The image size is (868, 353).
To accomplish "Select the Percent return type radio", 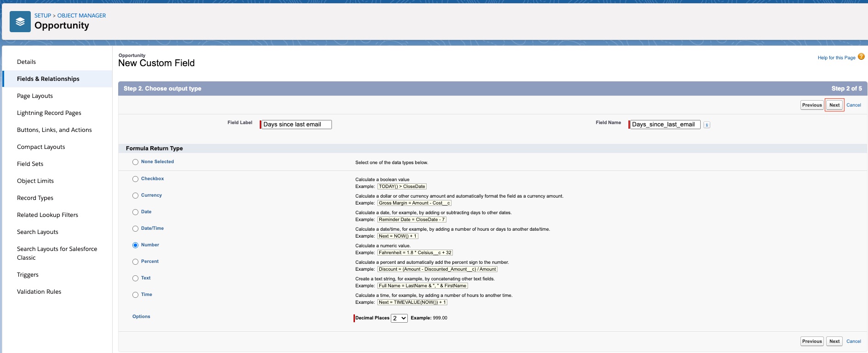I will 135,262.
